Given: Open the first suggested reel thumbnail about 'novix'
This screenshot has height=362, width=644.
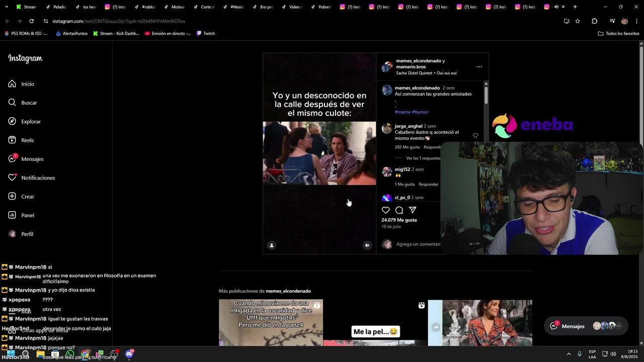Looking at the screenshot, I should 271,323.
